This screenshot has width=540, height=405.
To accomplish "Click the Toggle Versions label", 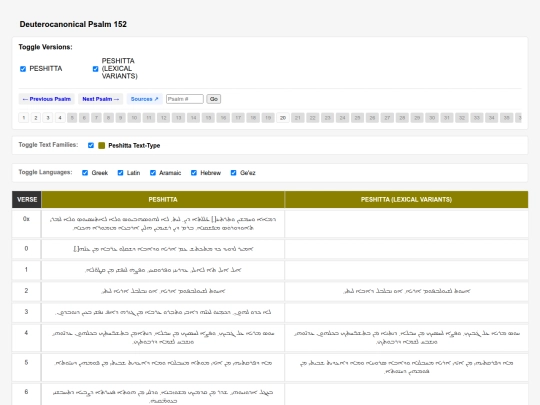I will pyautogui.click(x=45, y=47).
